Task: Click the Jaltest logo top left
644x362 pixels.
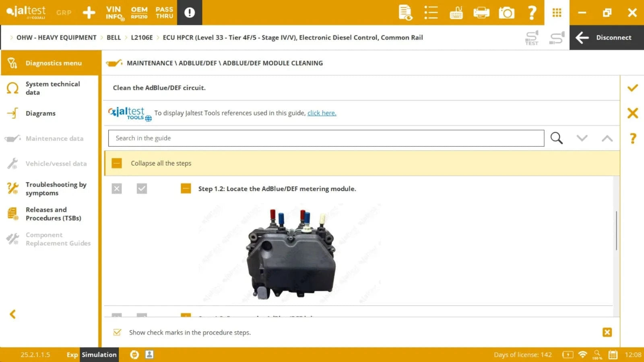Action: click(x=26, y=12)
